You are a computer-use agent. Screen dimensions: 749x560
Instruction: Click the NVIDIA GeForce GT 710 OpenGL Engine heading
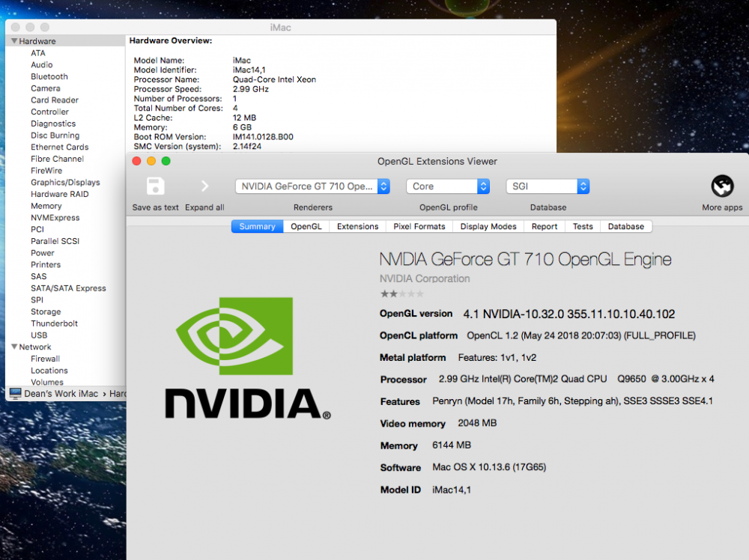click(x=525, y=259)
